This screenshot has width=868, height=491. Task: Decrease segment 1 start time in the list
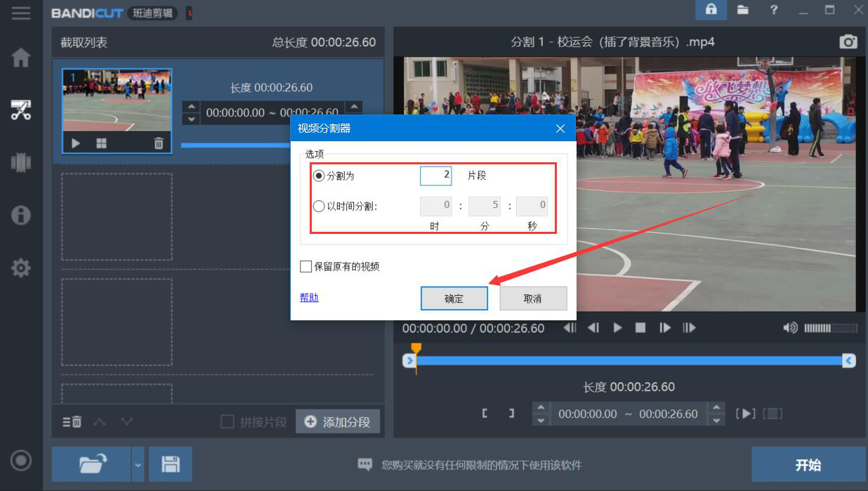(x=190, y=119)
